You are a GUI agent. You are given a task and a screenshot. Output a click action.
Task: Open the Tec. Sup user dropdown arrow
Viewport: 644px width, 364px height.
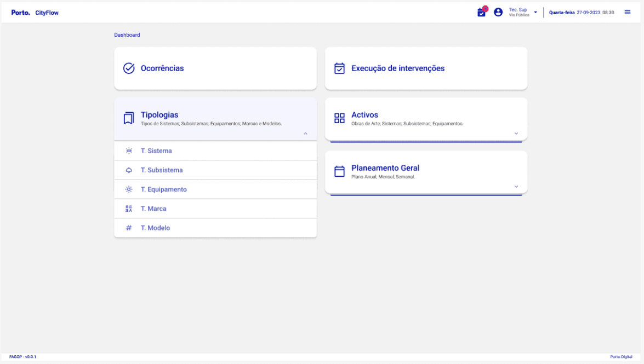[x=535, y=12]
